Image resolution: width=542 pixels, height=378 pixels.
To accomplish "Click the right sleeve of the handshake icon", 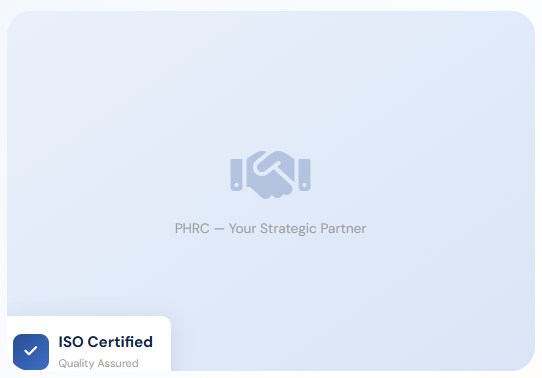I will click(305, 175).
